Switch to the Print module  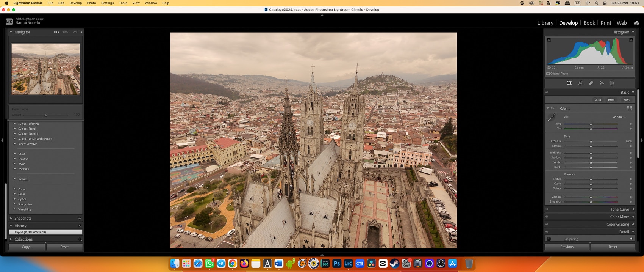tap(606, 23)
